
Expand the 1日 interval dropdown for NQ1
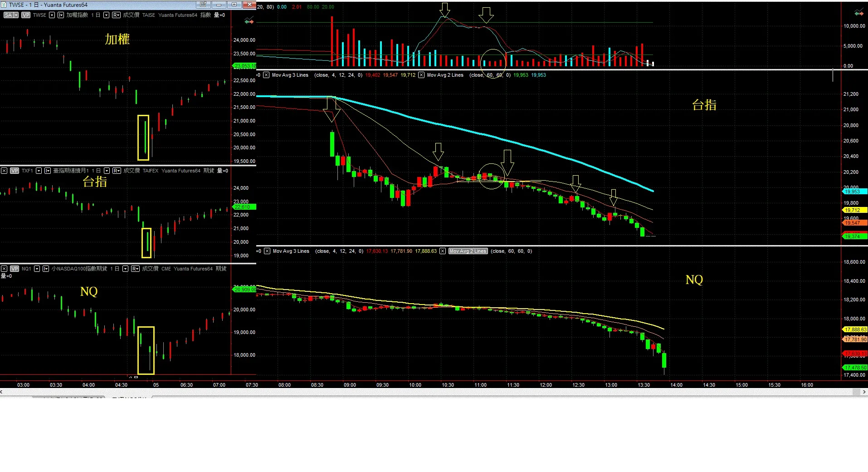coord(126,269)
